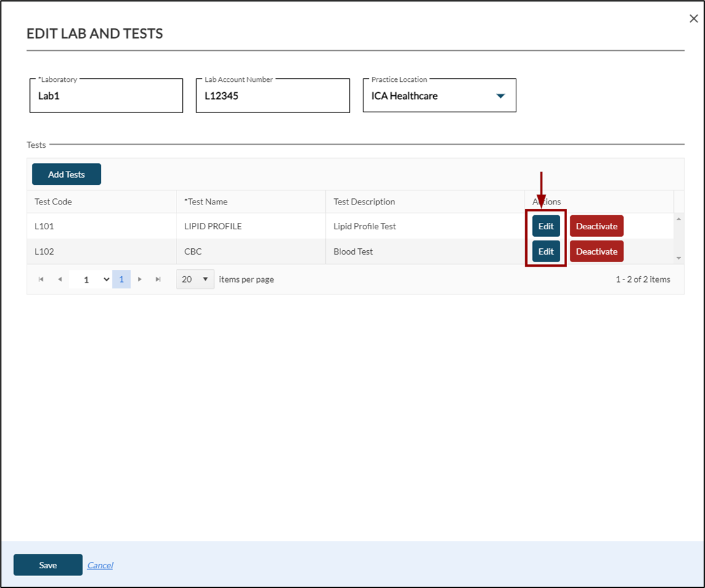
Task: Focus the Lab Account Number field
Action: coord(272,97)
